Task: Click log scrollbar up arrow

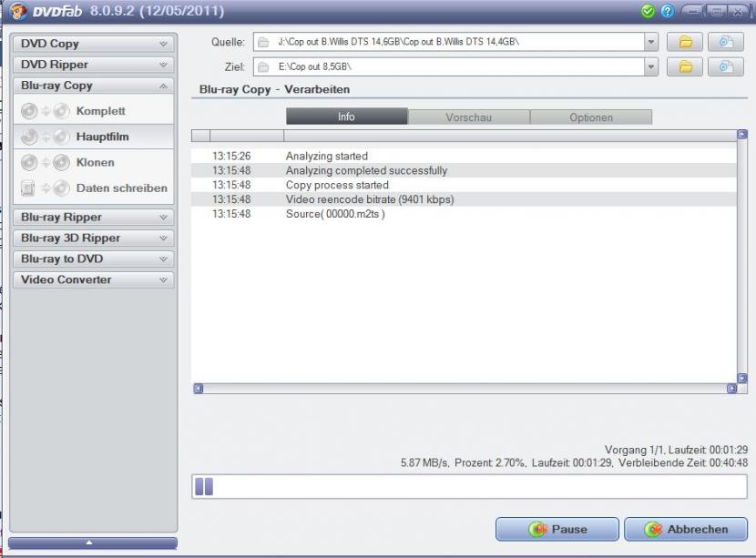Action: click(x=742, y=135)
